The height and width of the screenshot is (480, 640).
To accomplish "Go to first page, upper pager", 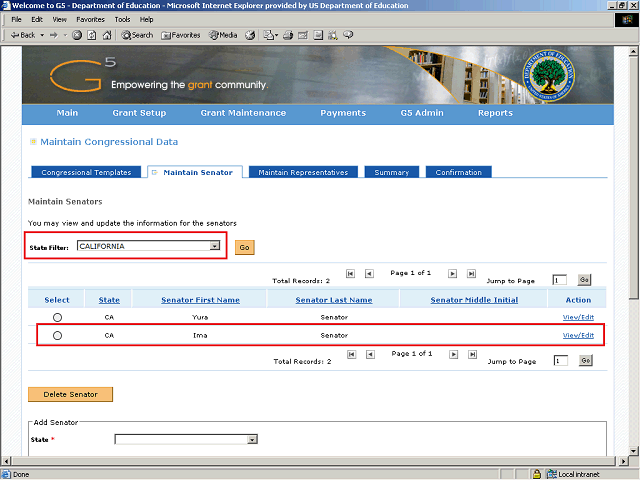I will (x=350, y=273).
